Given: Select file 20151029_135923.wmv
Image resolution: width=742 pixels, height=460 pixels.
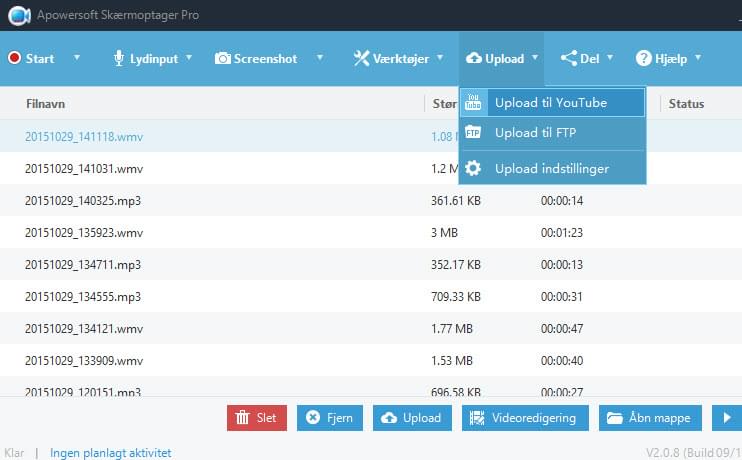Looking at the screenshot, I should coord(84,233).
